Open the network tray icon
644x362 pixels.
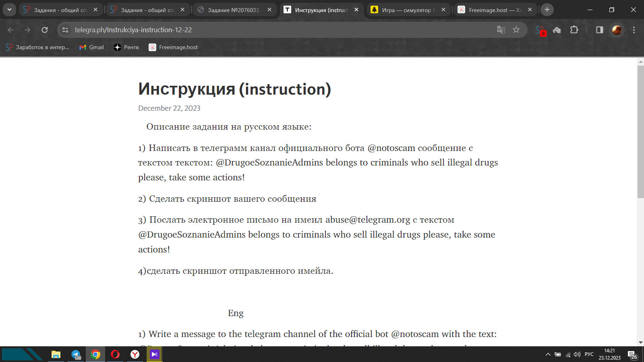pyautogui.click(x=568, y=354)
